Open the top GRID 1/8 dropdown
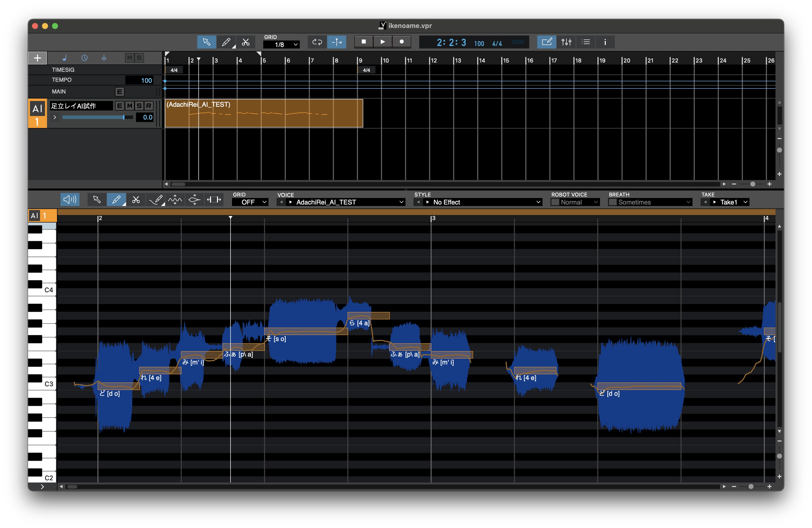This screenshot has height=528, width=812. pyautogui.click(x=281, y=45)
